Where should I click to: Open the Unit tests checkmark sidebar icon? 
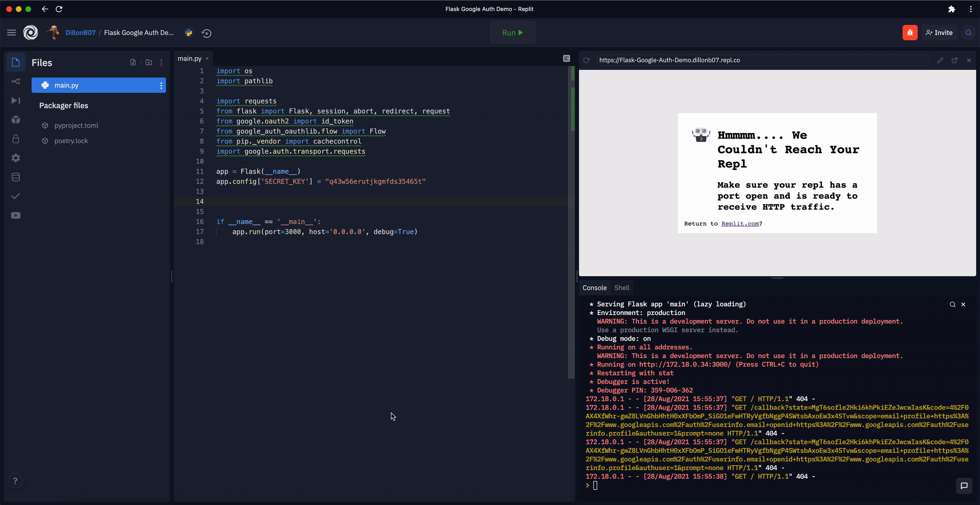tap(16, 196)
